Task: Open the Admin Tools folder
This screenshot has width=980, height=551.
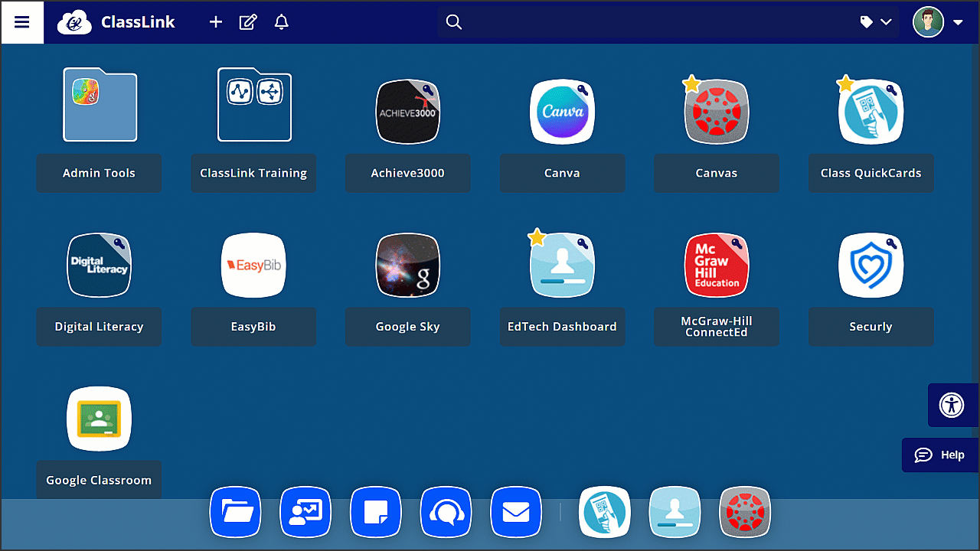Action: [x=99, y=105]
